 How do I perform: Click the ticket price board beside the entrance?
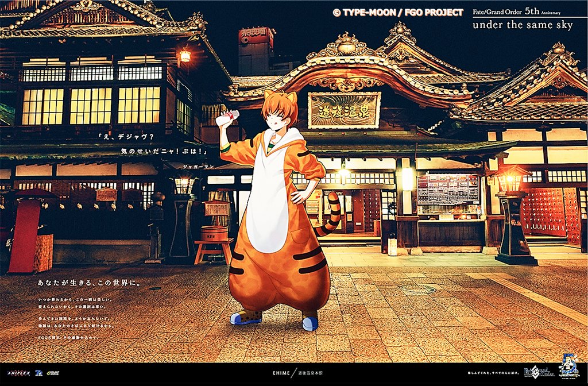click(448, 190)
